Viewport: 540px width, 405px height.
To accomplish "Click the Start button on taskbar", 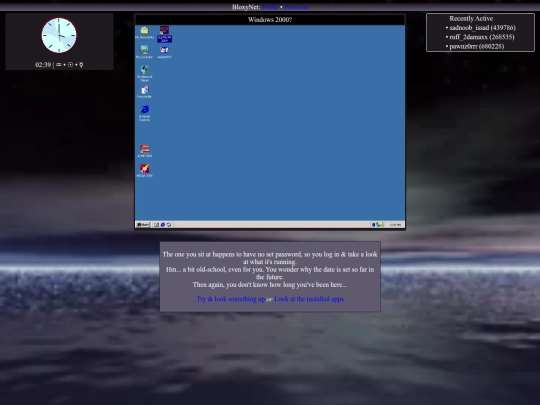I will coord(143,225).
